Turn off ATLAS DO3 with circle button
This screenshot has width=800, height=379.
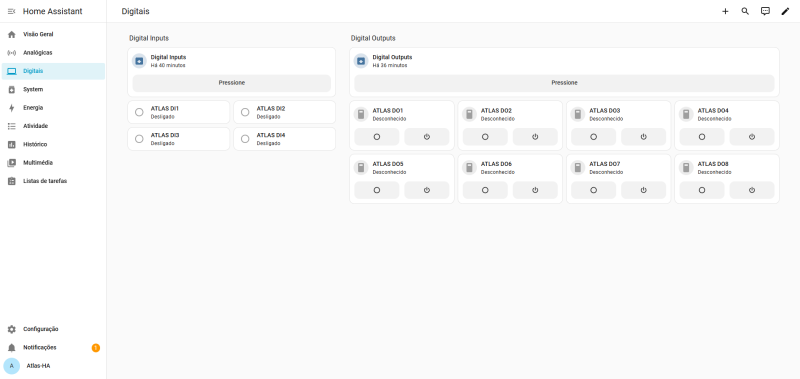[593, 137]
